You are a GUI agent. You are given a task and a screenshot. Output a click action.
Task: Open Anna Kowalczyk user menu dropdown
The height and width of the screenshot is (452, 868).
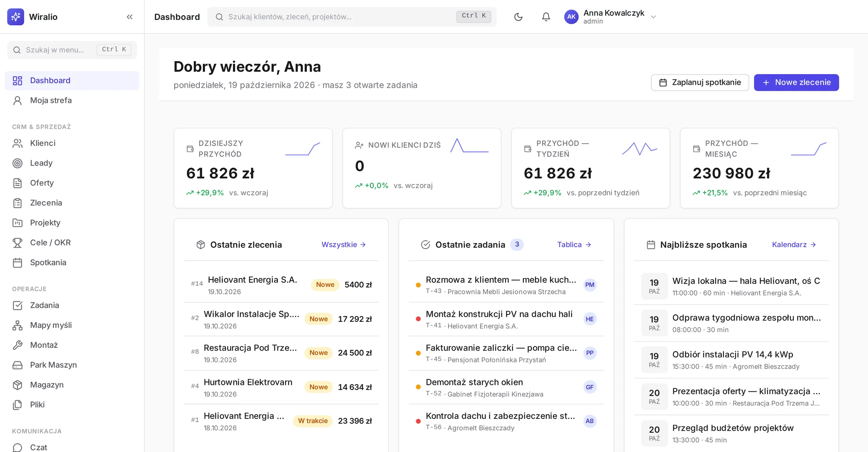[610, 17]
